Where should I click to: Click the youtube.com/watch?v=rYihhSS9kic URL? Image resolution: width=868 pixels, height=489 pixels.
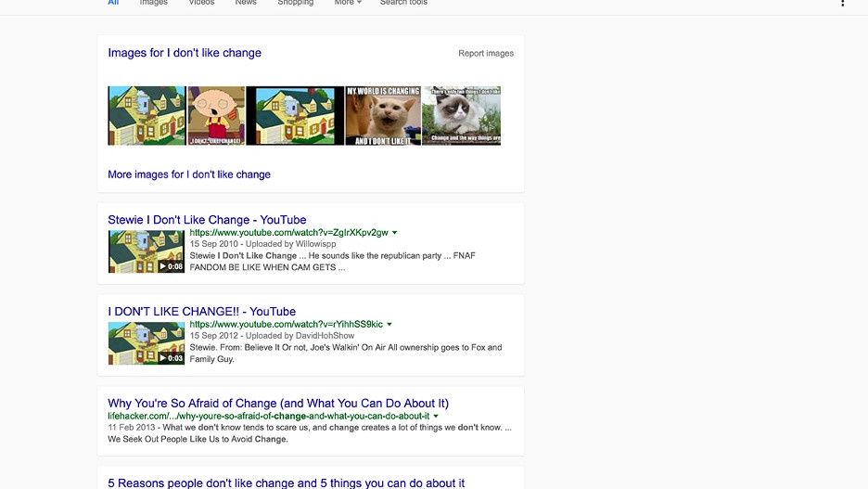pyautogui.click(x=287, y=325)
